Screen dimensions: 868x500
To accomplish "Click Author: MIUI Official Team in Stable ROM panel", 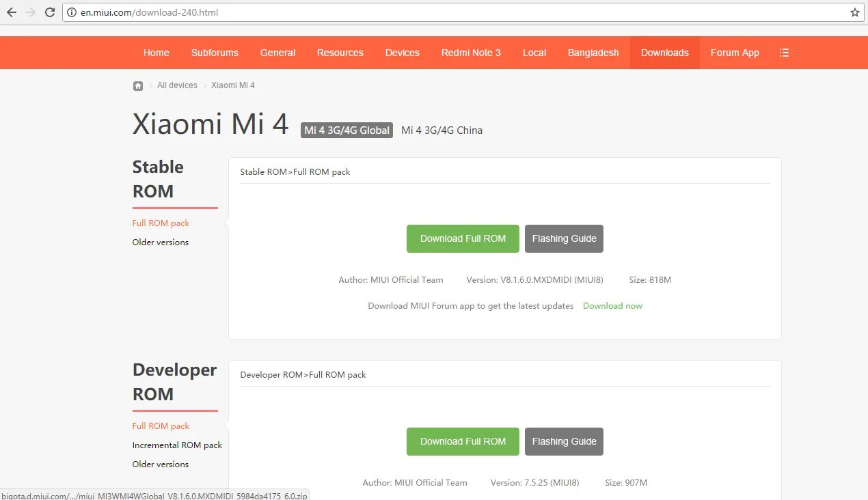I will 391,280.
